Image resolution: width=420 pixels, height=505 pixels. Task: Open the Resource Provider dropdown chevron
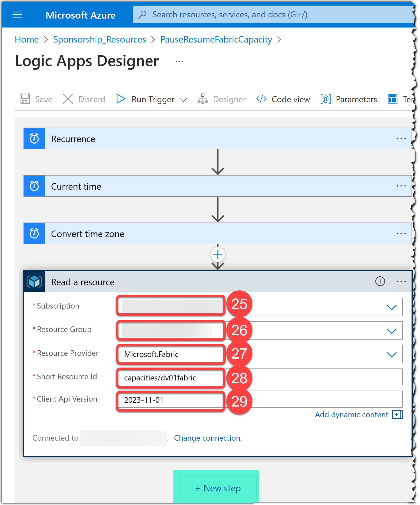point(391,354)
